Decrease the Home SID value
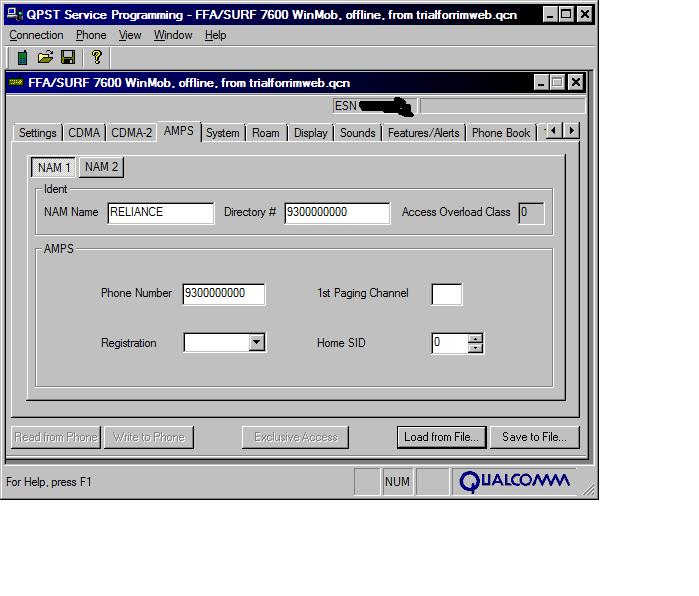699x596 pixels. [475, 348]
